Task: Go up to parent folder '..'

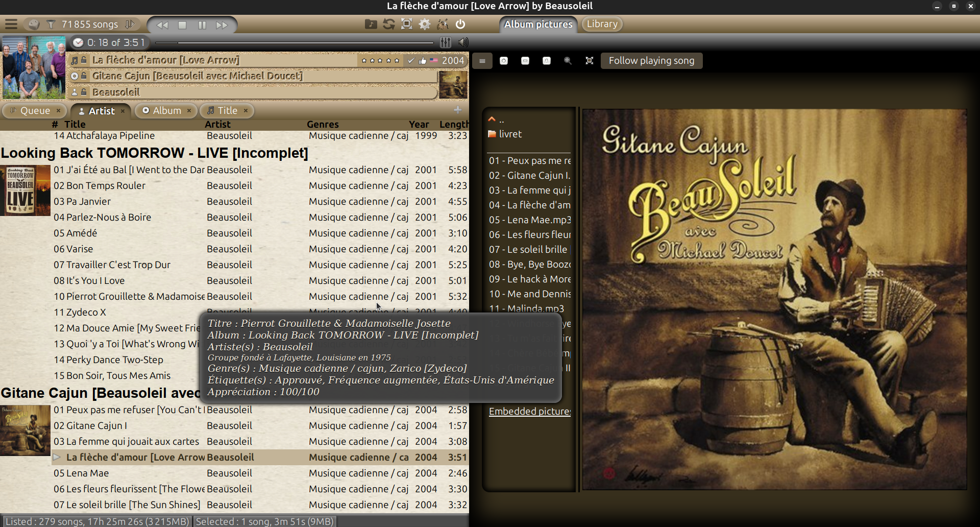Action: coord(496,119)
